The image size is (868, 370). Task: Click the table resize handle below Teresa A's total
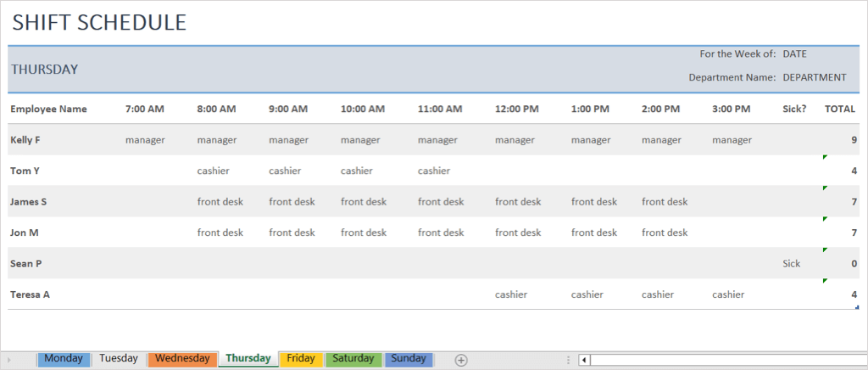tap(857, 307)
